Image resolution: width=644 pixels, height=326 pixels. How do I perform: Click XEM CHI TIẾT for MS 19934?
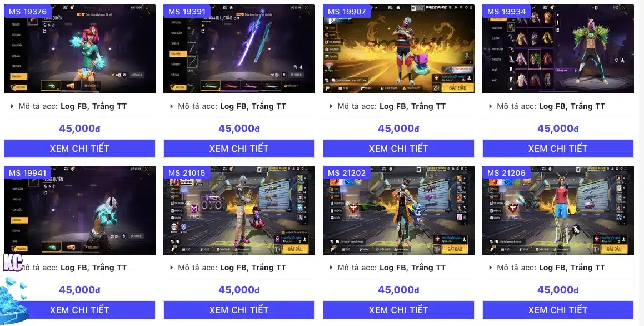pyautogui.click(x=558, y=149)
